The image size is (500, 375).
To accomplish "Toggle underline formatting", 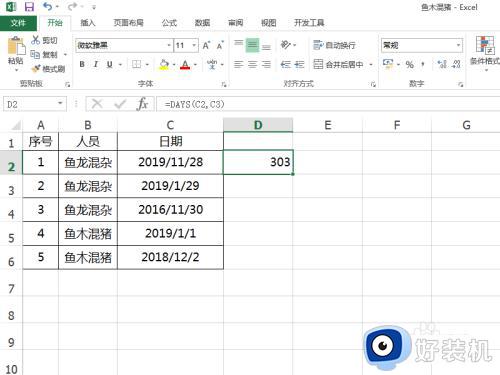I will [x=109, y=64].
